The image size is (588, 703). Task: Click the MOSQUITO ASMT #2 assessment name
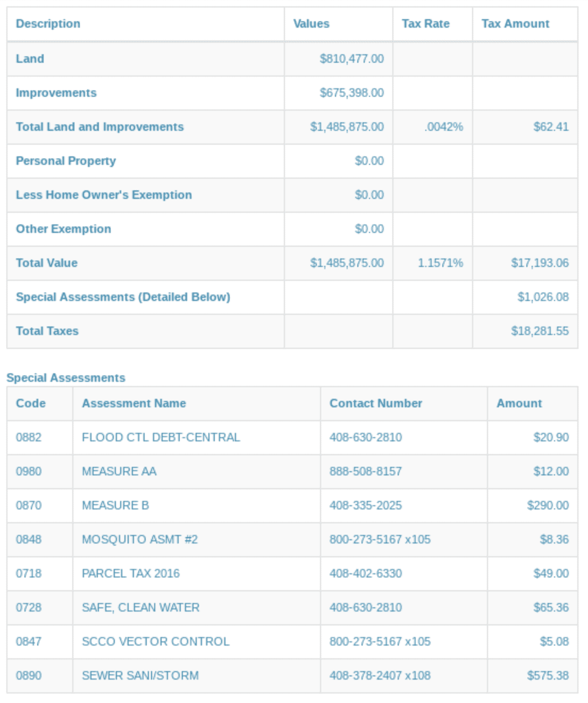pyautogui.click(x=140, y=540)
